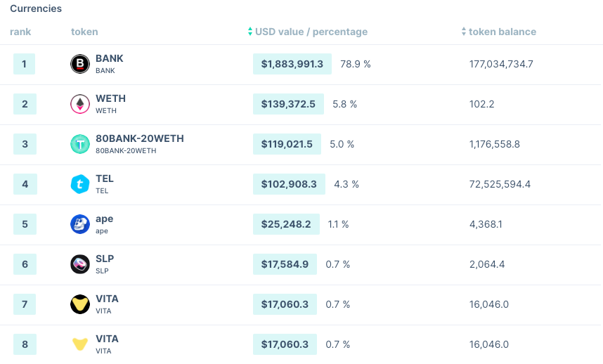
Task: Click the WETH token logo icon
Action: click(80, 105)
